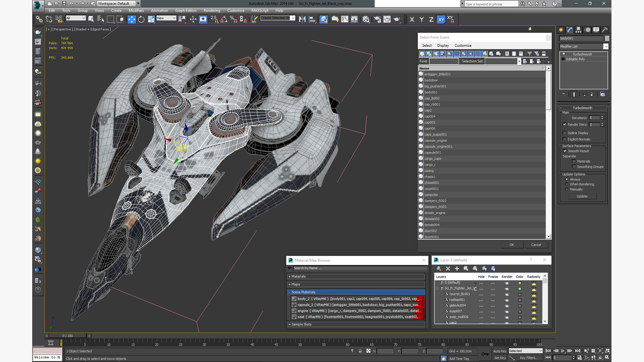Toggle Angle Snap in main toolbar
644x362 pixels.
click(224, 19)
